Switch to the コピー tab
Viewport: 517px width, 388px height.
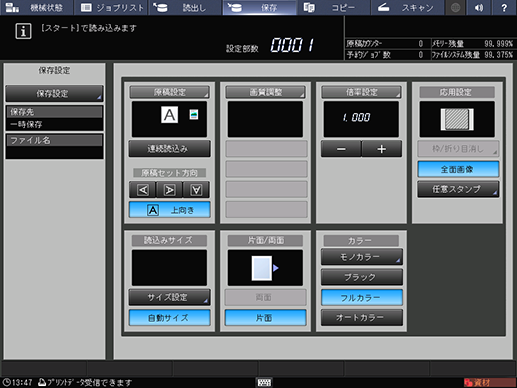click(334, 7)
